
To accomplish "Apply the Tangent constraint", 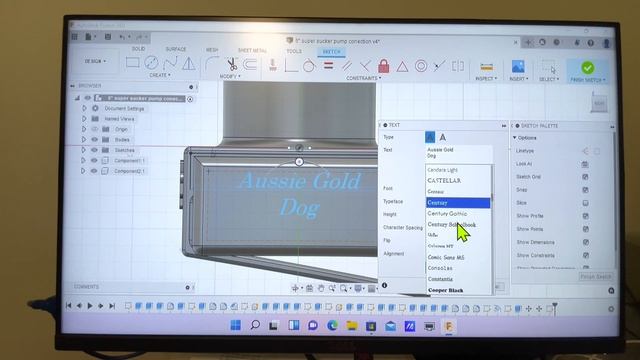I will (309, 65).
